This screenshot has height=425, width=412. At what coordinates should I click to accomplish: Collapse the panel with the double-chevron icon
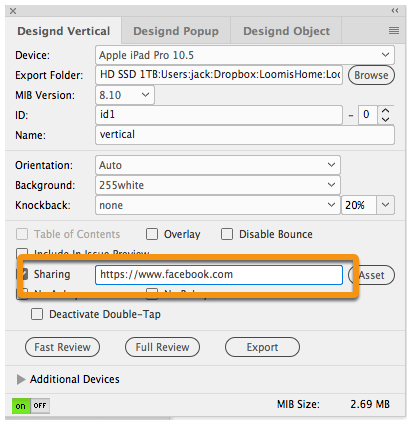coord(395,11)
